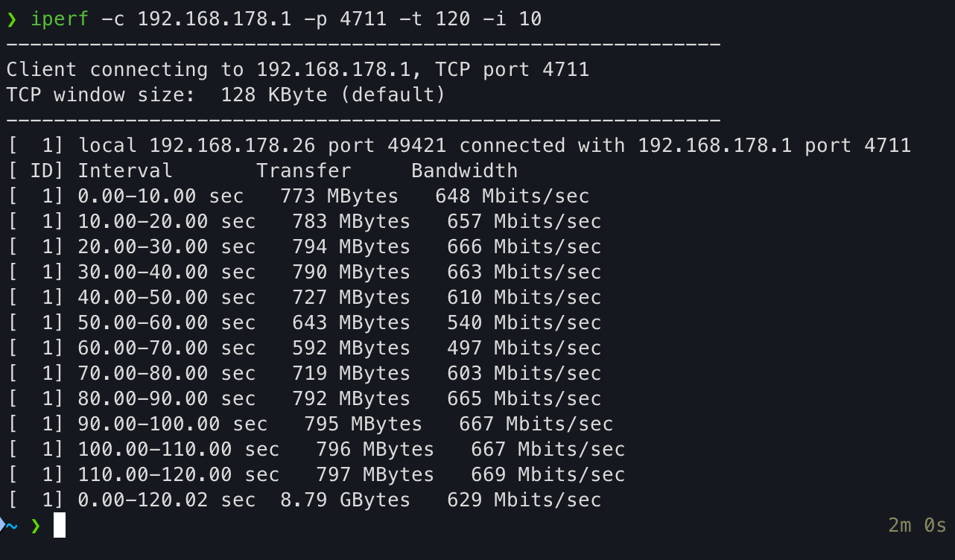The width and height of the screenshot is (955, 560).
Task: Click the Bandwidth column header
Action: pyautogui.click(x=464, y=171)
